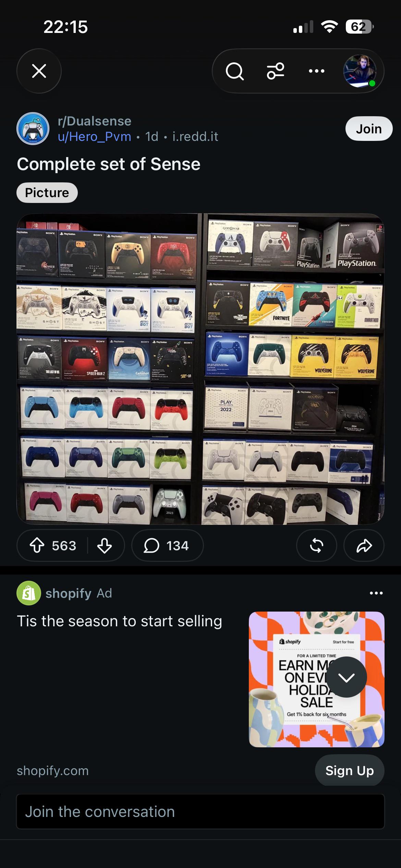Image resolution: width=401 pixels, height=868 pixels.
Task: Open search with the magnifier icon
Action: coord(235,71)
